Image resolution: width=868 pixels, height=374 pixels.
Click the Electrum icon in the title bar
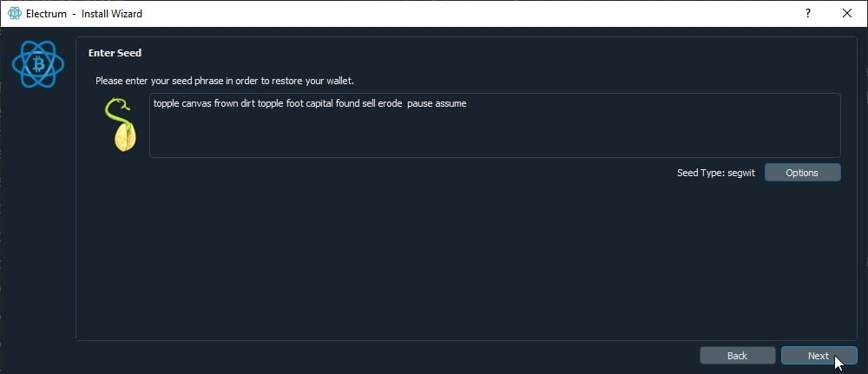point(15,13)
